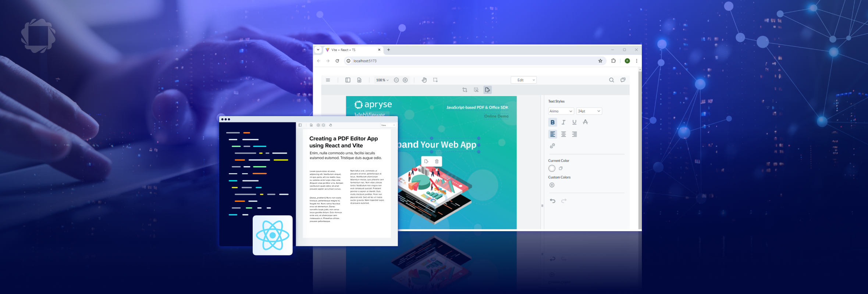Select the content edit tool

(488, 90)
